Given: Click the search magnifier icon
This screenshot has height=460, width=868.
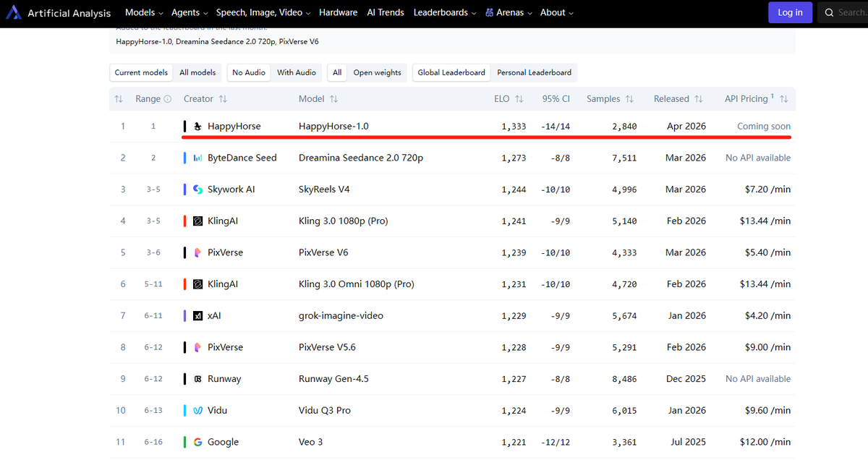Looking at the screenshot, I should pyautogui.click(x=828, y=12).
